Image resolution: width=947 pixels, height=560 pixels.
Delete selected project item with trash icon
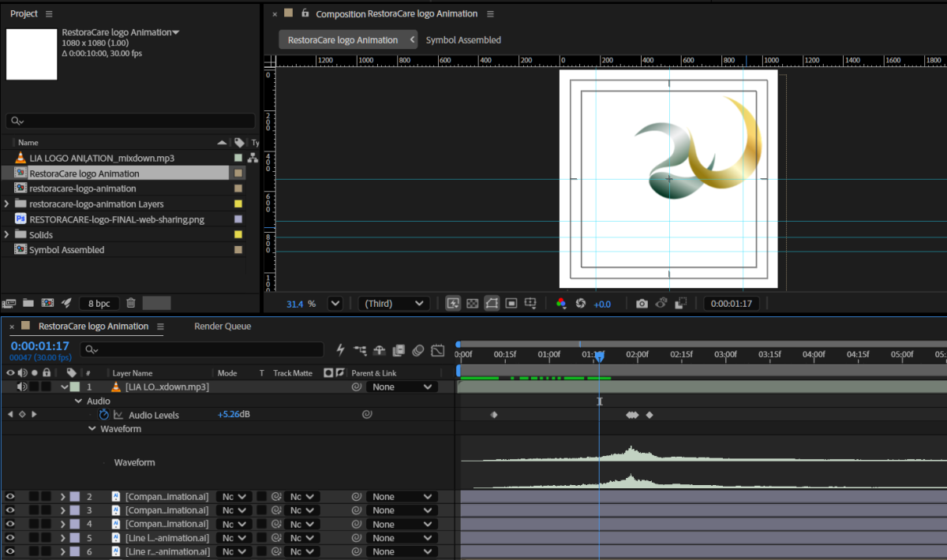click(131, 303)
